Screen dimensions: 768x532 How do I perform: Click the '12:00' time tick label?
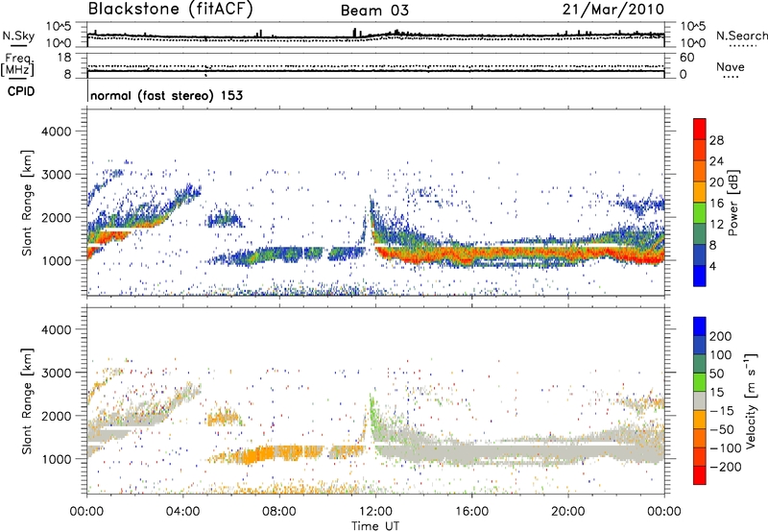pos(375,512)
